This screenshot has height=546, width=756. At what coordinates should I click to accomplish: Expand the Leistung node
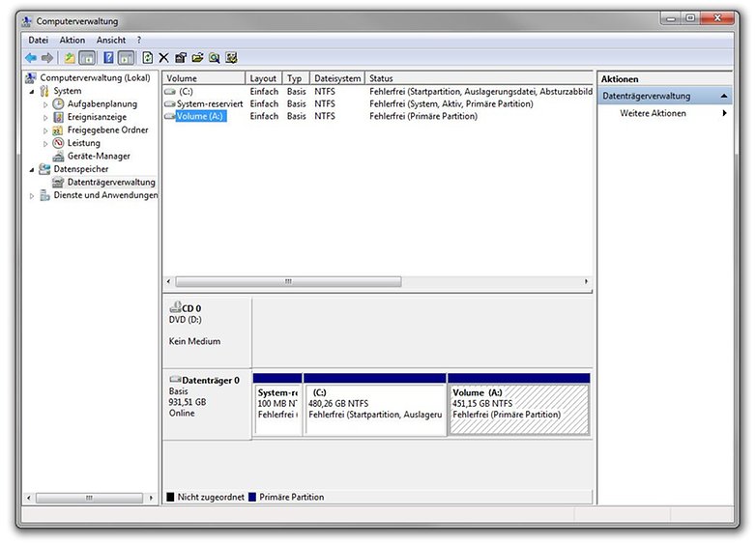45,143
